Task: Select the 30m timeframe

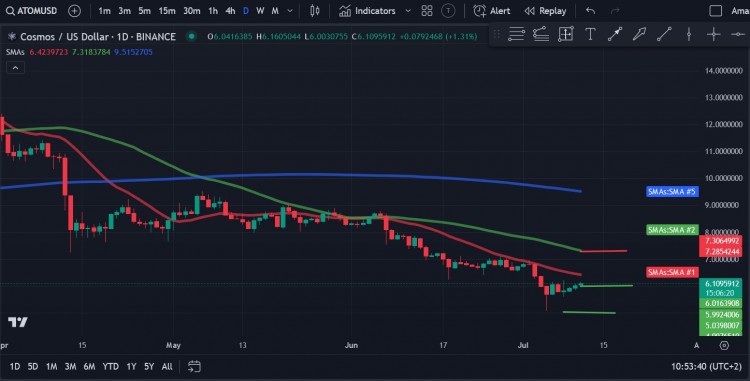Action: pos(191,11)
